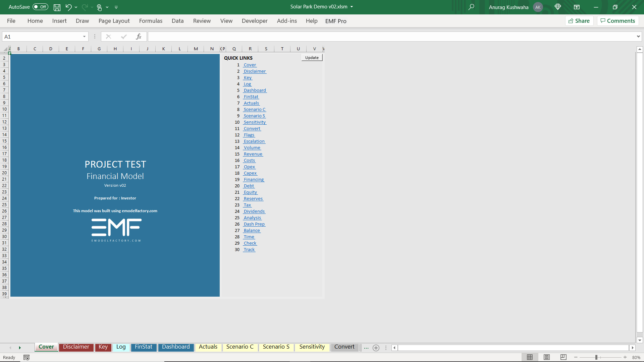Switch to the Dashboard sheet tab
The height and width of the screenshot is (362, 644).
(x=176, y=347)
